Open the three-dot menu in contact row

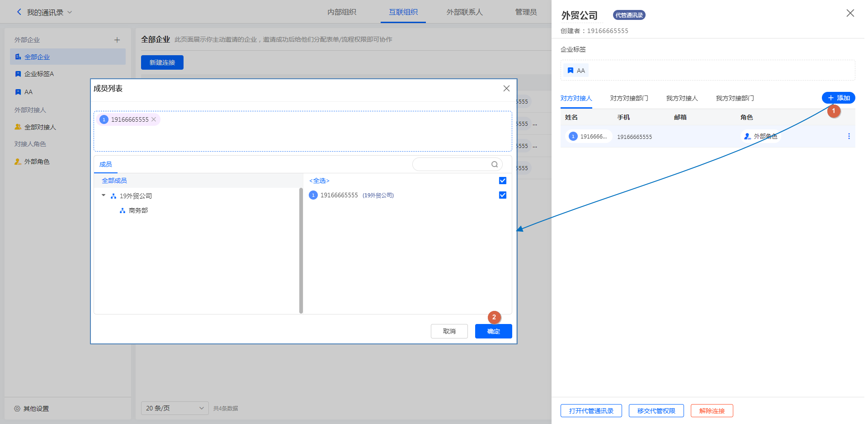point(849,136)
